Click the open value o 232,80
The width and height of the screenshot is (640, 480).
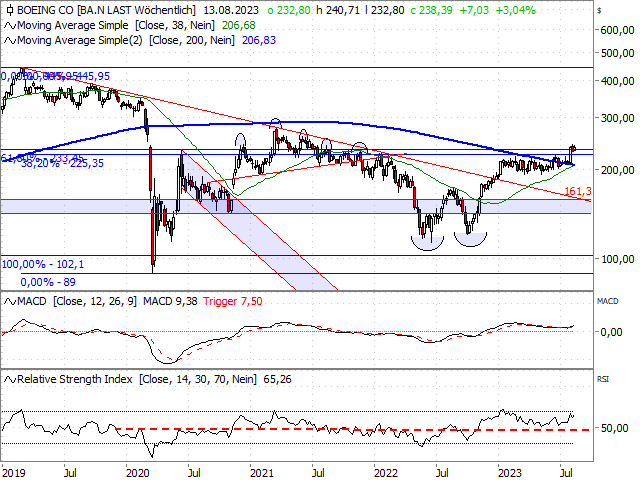[x=289, y=10]
